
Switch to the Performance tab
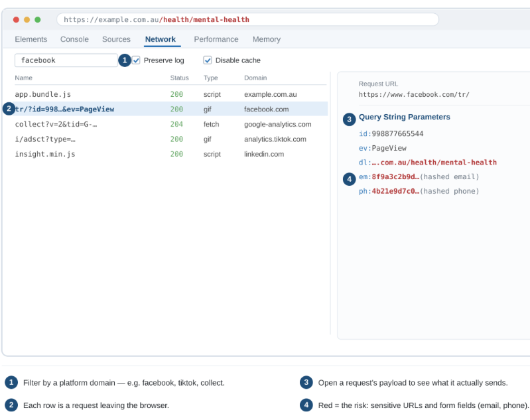(216, 39)
